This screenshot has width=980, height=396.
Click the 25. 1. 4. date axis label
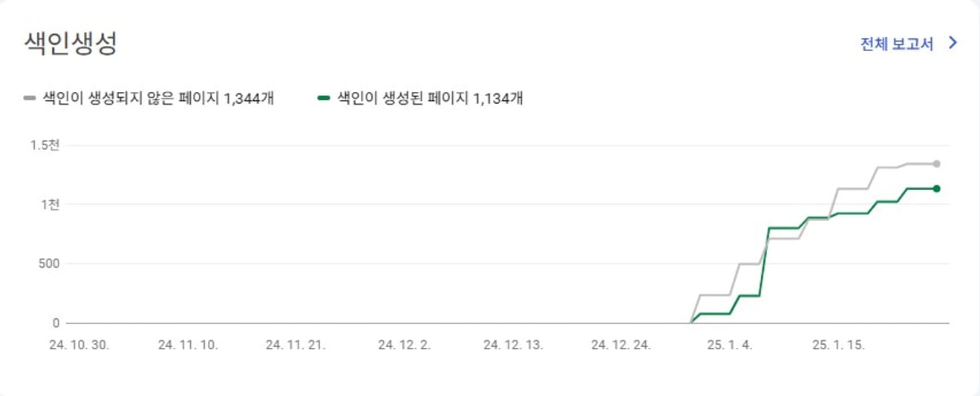pyautogui.click(x=728, y=346)
